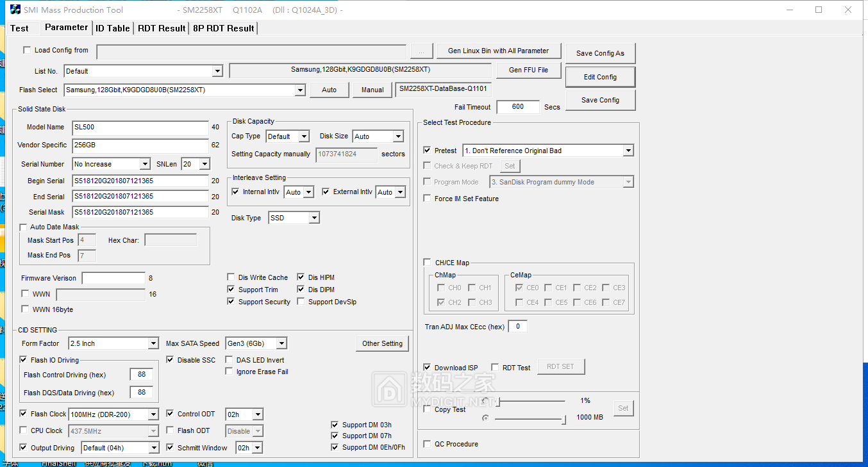Image resolution: width=868 pixels, height=467 pixels.
Task: Open the Control ODT dropdown
Action: click(x=257, y=414)
